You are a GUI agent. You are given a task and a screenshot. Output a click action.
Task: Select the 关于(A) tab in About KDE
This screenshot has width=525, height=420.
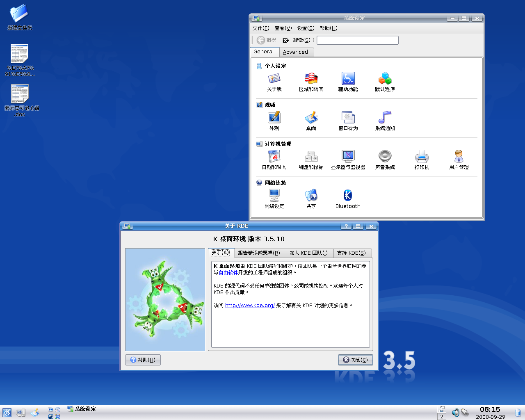221,253
